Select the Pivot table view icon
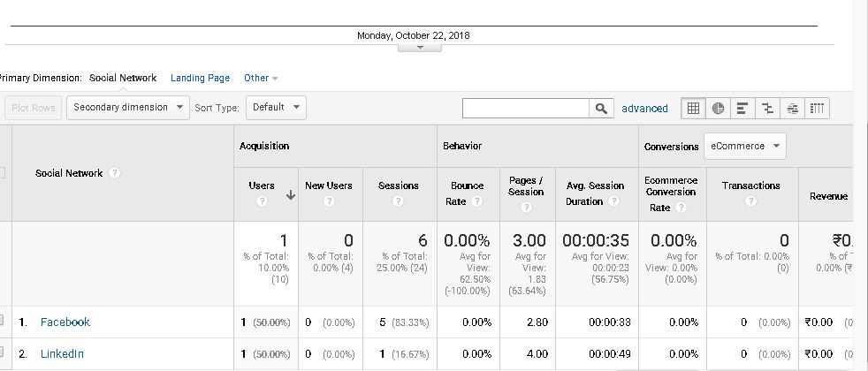 tap(817, 108)
